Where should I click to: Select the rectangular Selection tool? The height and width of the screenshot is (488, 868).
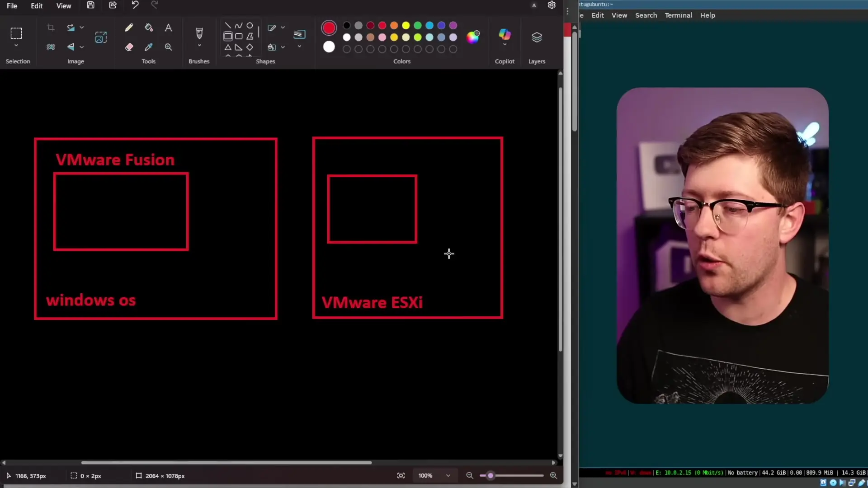16,33
